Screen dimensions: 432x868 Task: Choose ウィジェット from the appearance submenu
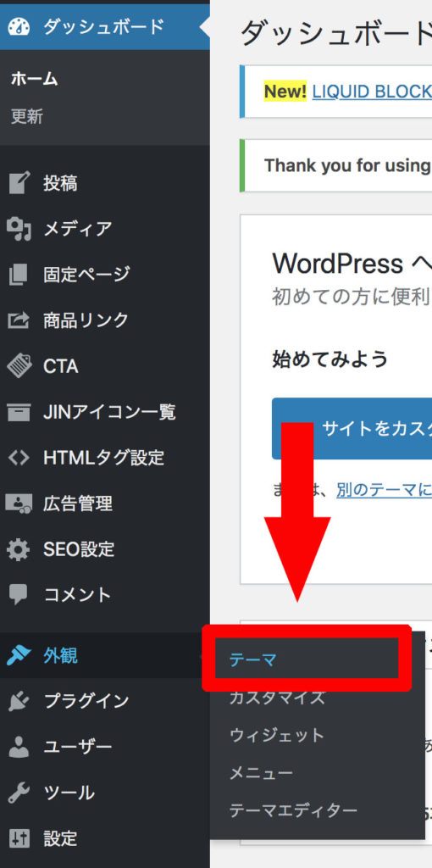pyautogui.click(x=277, y=736)
